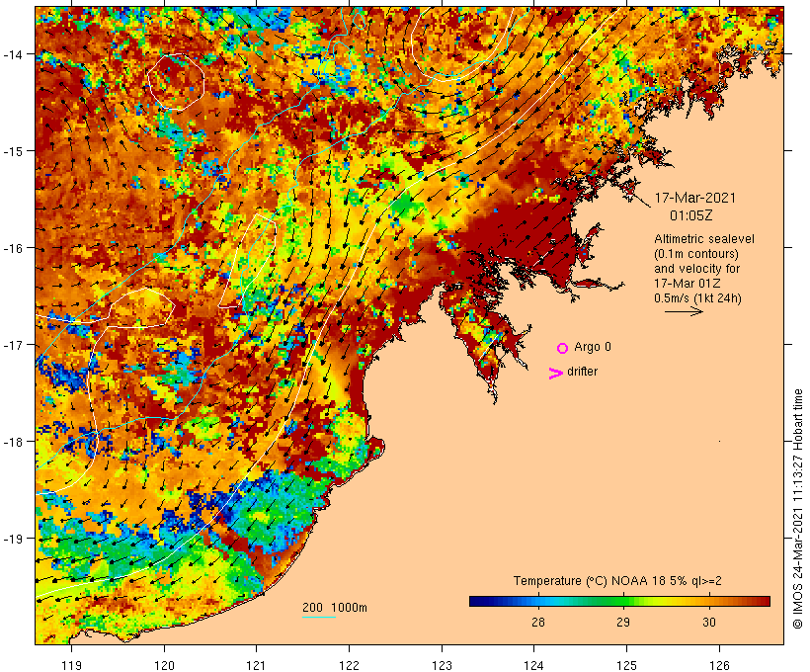
Task: Click the 30 colorbar tick label
Action: (709, 622)
